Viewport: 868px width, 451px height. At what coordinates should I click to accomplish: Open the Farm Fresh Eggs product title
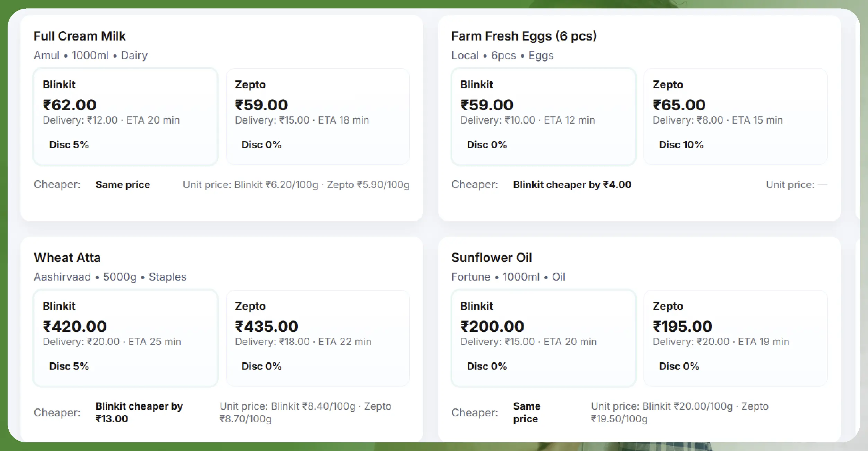[524, 36]
